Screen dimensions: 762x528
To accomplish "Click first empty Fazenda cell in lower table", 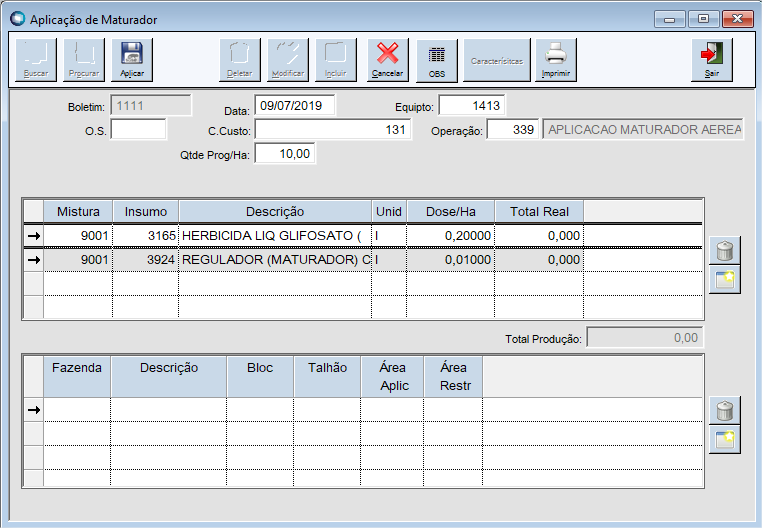I will point(77,410).
